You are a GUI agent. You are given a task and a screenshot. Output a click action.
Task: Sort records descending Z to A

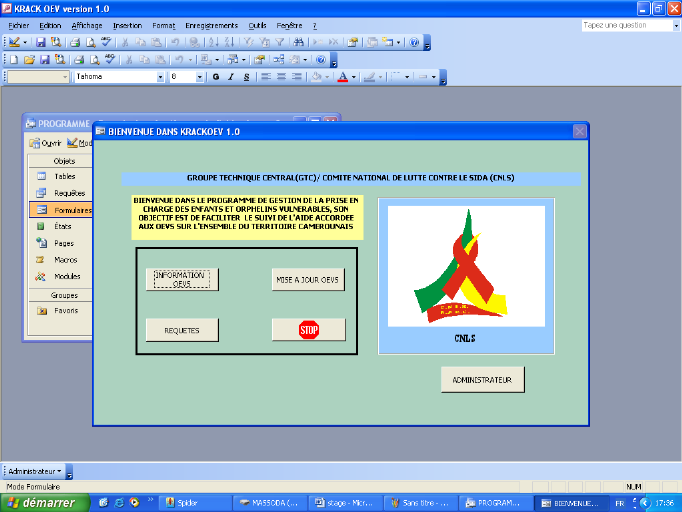point(229,42)
